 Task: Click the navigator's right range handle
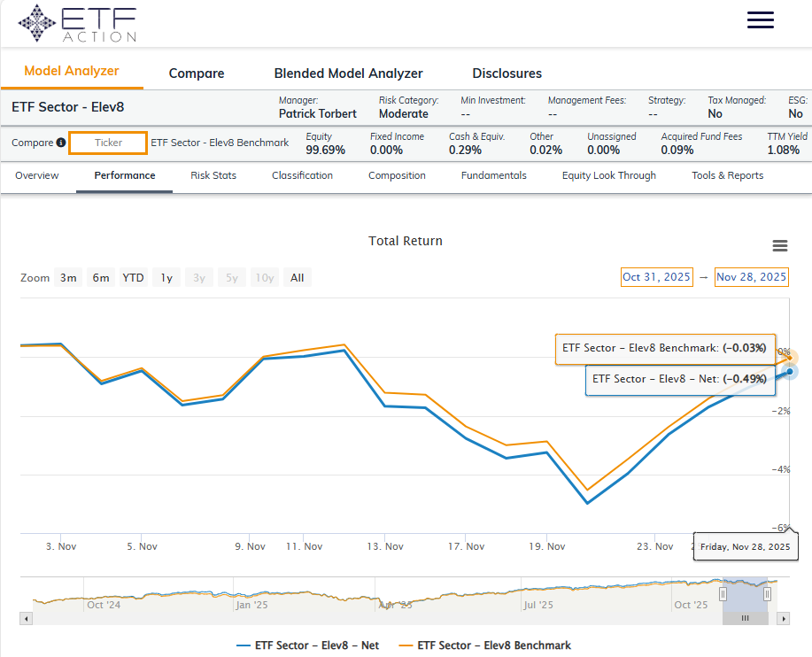coord(767,594)
